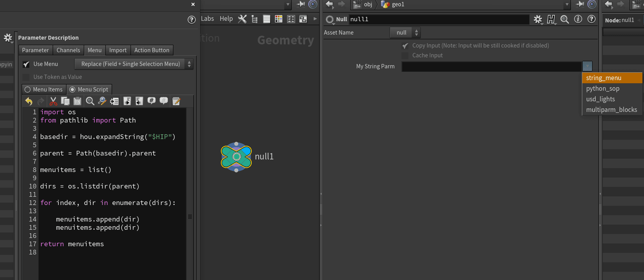Click the My String Parm text field

(x=491, y=66)
